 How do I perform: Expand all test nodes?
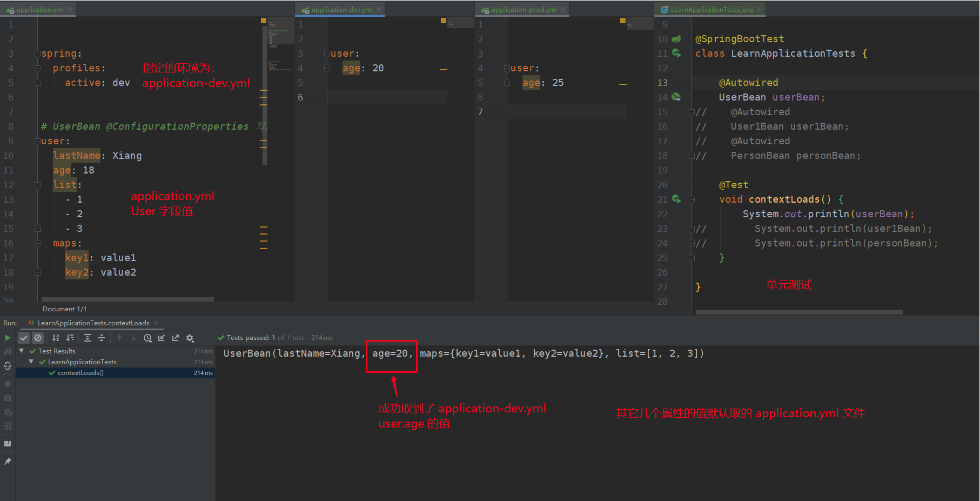tap(88, 338)
